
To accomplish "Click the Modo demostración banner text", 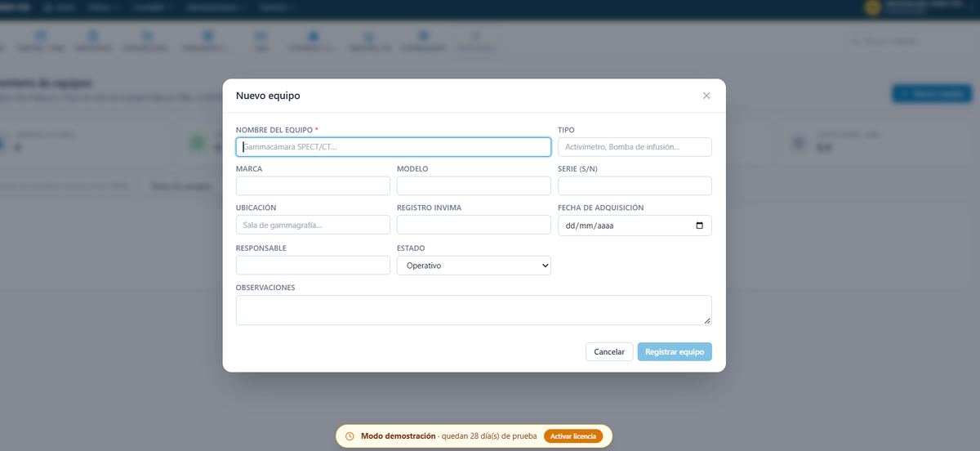I will pyautogui.click(x=399, y=436).
